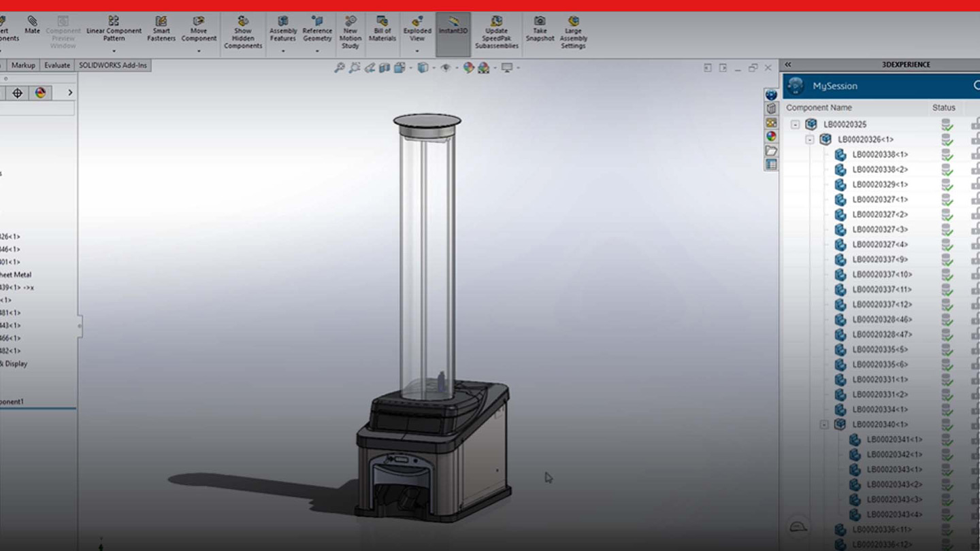Click Show Hidden Components
Viewport: 980px width, 551px height.
pos(243,33)
